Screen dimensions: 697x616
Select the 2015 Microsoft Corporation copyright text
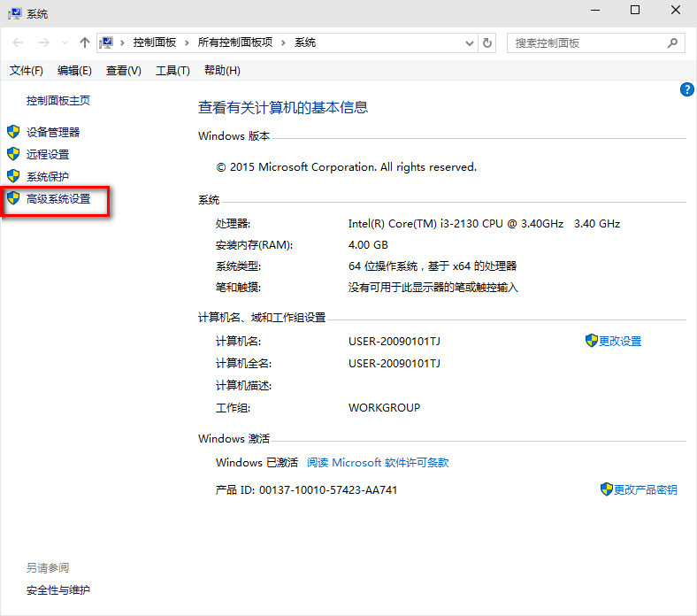[x=346, y=167]
